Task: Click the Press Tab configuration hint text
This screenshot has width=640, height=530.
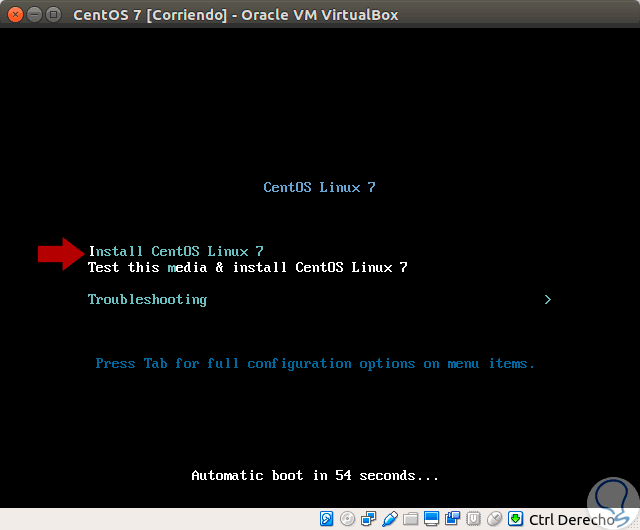Action: point(315,364)
